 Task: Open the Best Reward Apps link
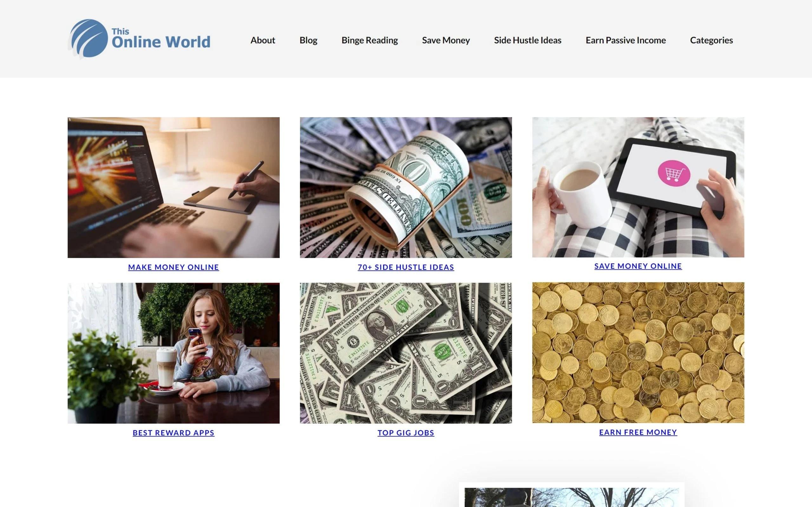pos(174,433)
